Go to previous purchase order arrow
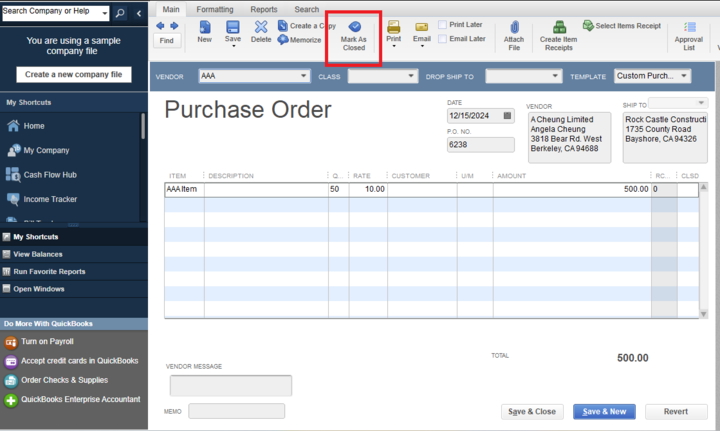 [x=160, y=26]
